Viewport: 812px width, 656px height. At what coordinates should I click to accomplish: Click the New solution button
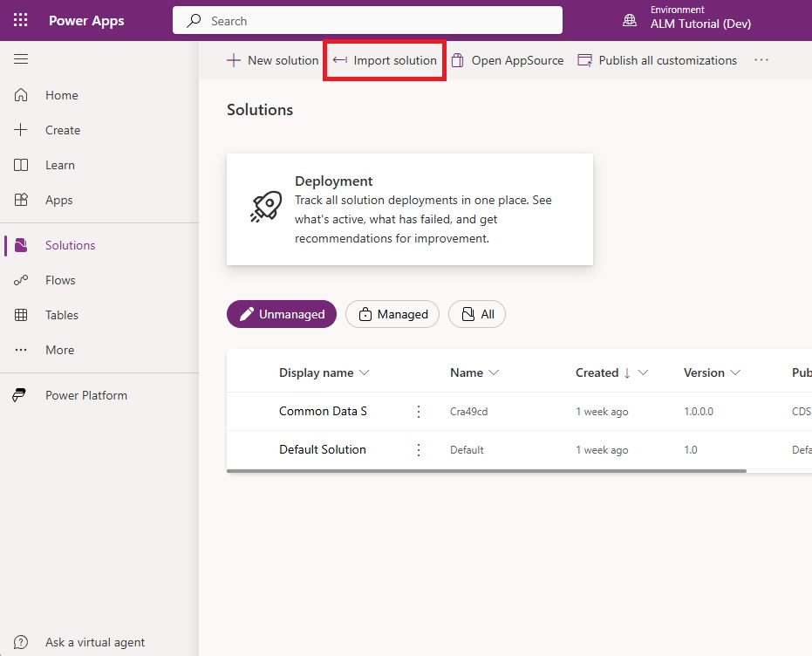[x=272, y=60]
